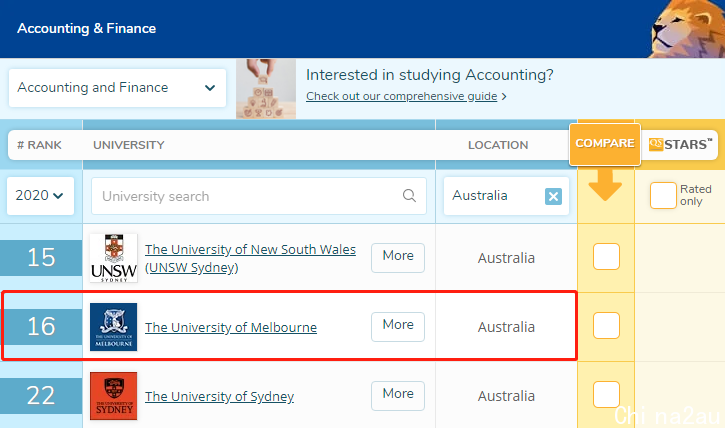Open The University of Melbourne link
The image size is (725, 428).
(231, 327)
